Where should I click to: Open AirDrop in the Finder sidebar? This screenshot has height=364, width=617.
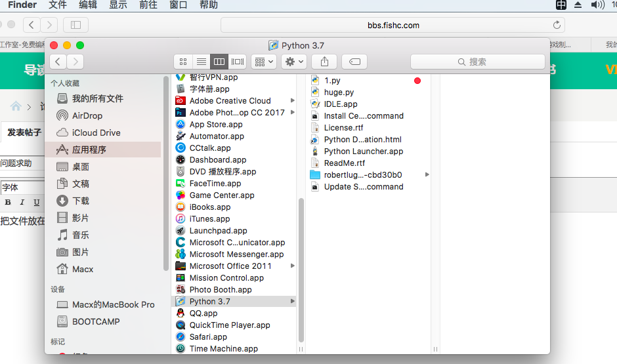click(x=87, y=115)
